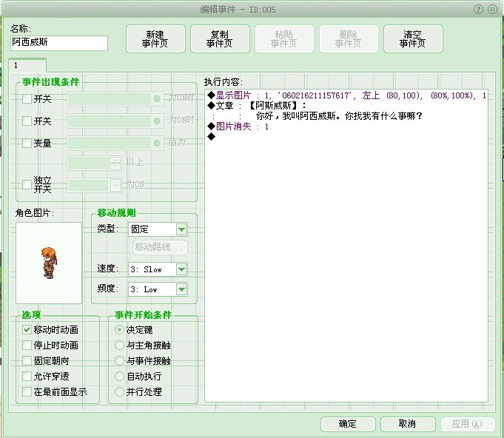504x438 pixels.
Task: Select the 与事件接触 trigger radio button
Action: click(x=119, y=360)
